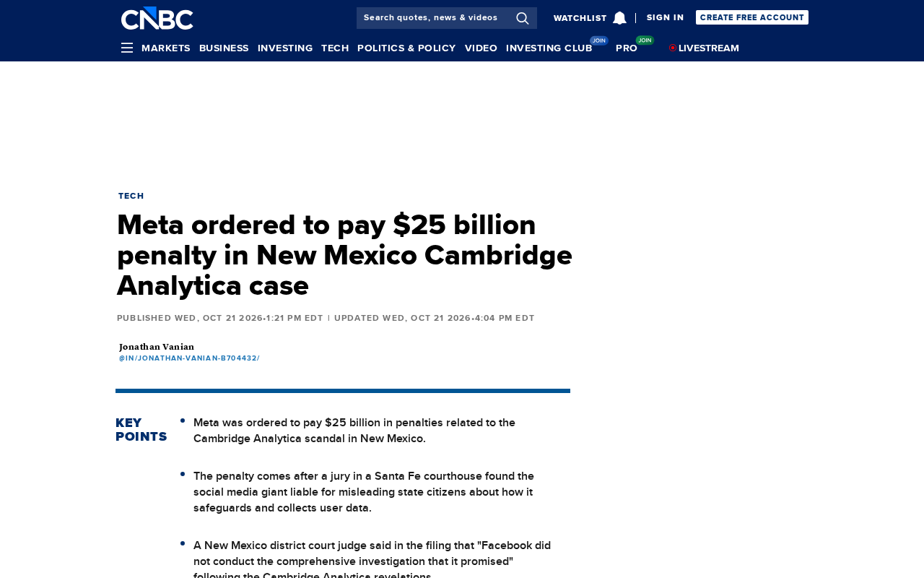
Task: Focus the search quotes input field
Action: point(436,18)
